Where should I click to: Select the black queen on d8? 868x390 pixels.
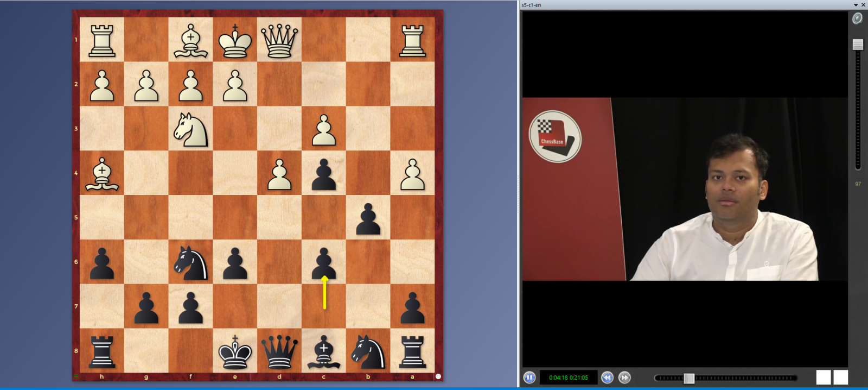[279, 352]
